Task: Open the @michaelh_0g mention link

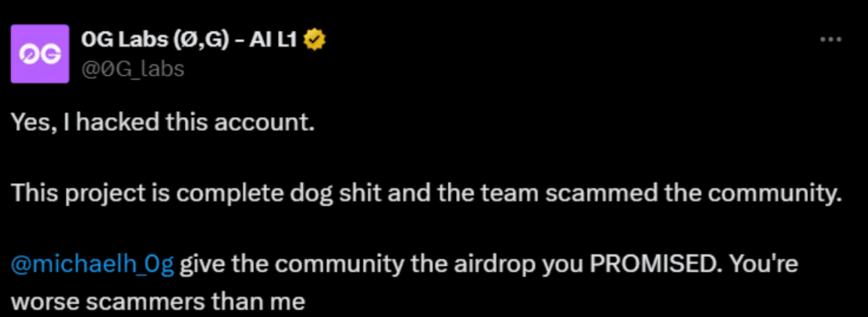Action: 93,265
